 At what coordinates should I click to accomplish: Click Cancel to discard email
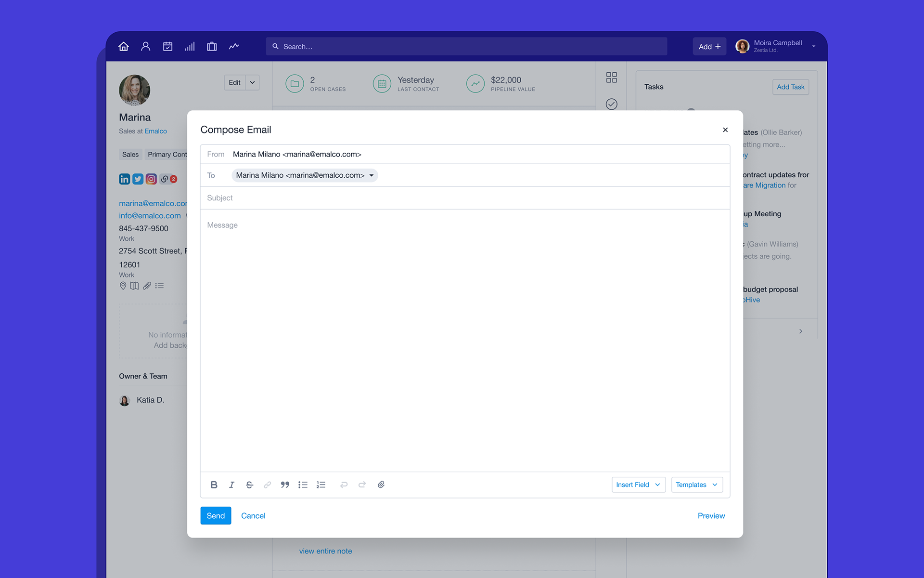point(253,515)
